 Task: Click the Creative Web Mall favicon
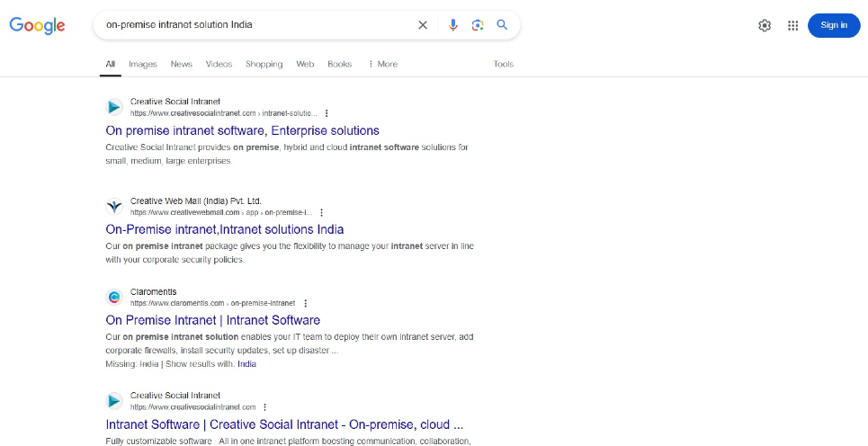click(114, 207)
